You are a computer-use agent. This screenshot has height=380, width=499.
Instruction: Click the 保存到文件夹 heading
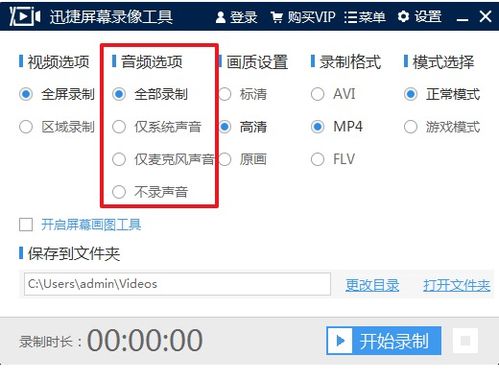coord(74,254)
